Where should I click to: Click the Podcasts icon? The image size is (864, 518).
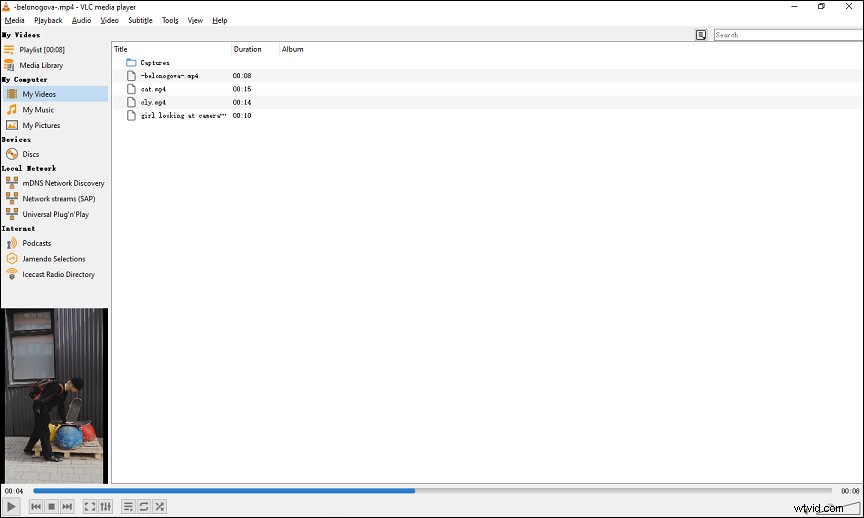(x=12, y=243)
